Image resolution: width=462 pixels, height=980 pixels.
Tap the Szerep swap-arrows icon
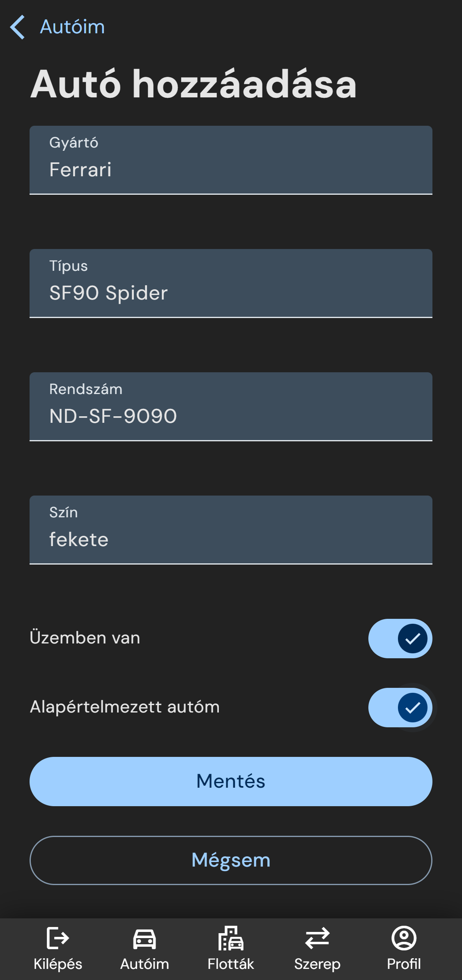pos(317,938)
